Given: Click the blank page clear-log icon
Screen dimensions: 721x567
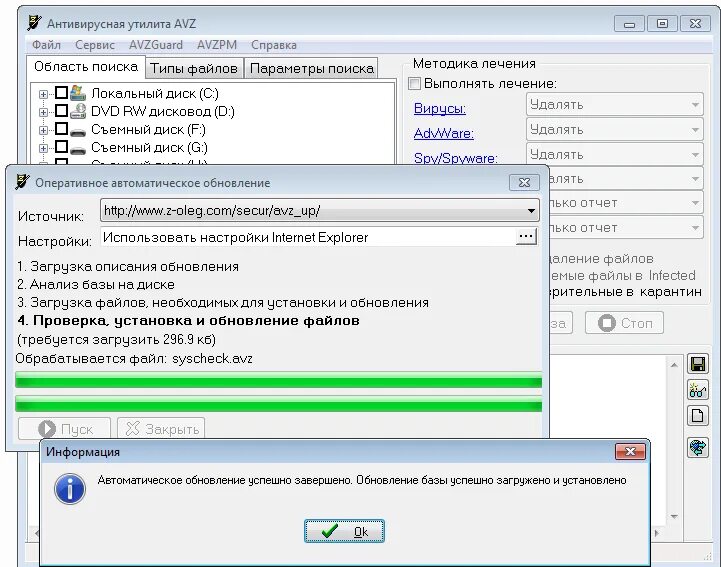Looking at the screenshot, I should (x=698, y=416).
